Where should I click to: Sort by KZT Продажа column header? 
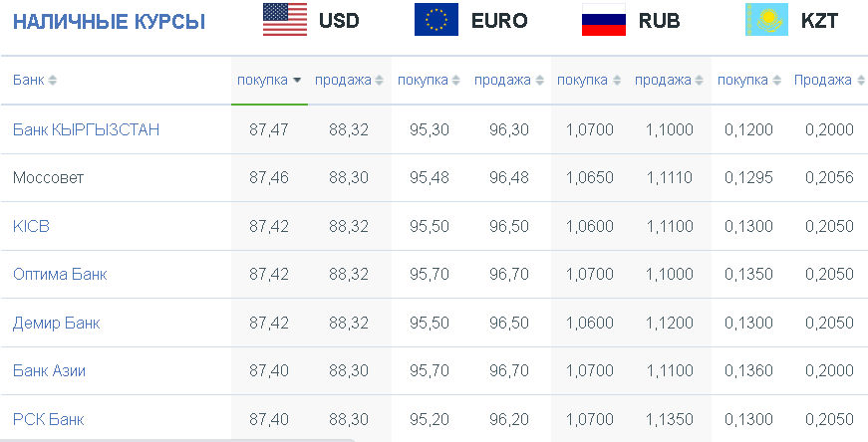pyautogui.click(x=829, y=81)
